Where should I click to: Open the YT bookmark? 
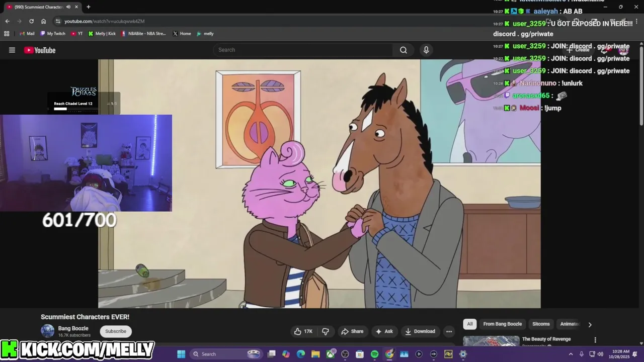coord(77,34)
